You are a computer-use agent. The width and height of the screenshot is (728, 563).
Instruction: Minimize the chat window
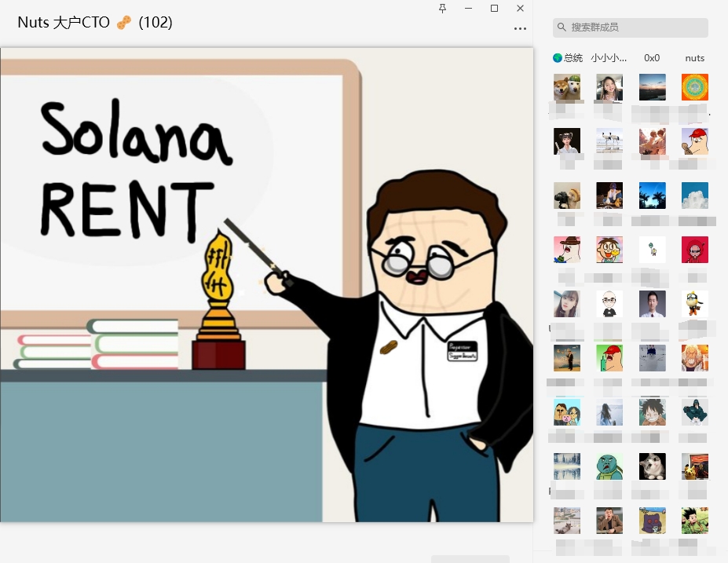[x=469, y=9]
